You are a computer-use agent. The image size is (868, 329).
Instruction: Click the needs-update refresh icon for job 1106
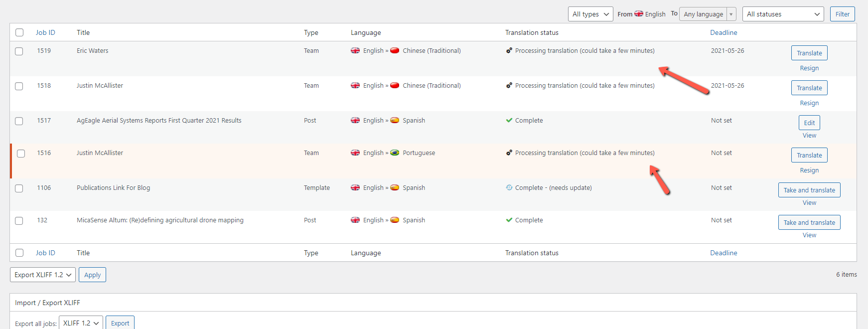coord(509,188)
